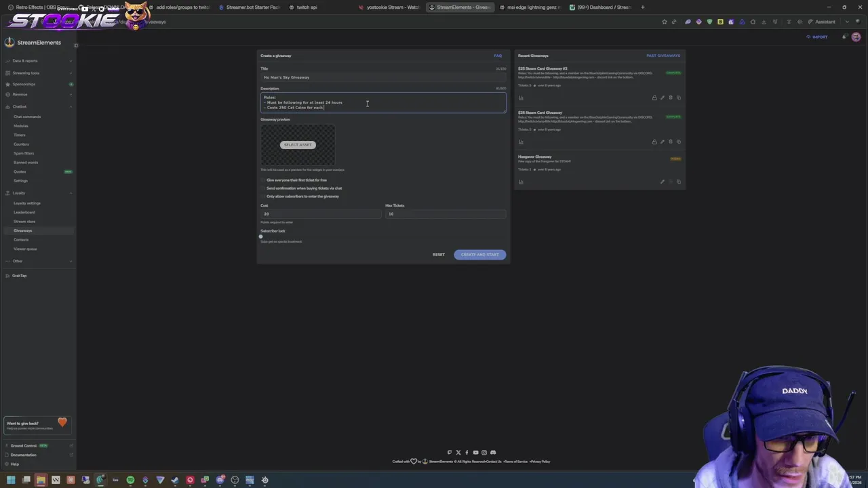Open PAST GIVEAWAYS link

coord(663,56)
